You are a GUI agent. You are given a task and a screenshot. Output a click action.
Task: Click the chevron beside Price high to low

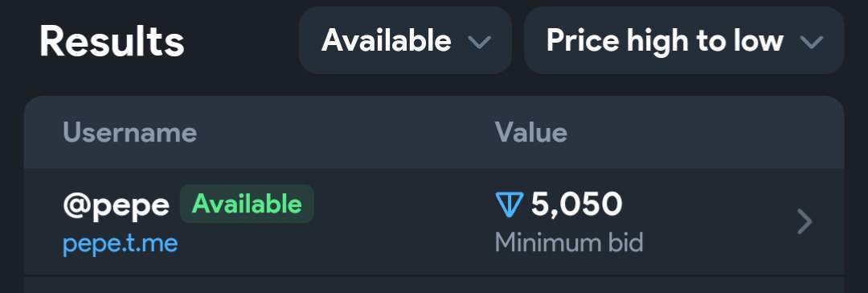812,42
